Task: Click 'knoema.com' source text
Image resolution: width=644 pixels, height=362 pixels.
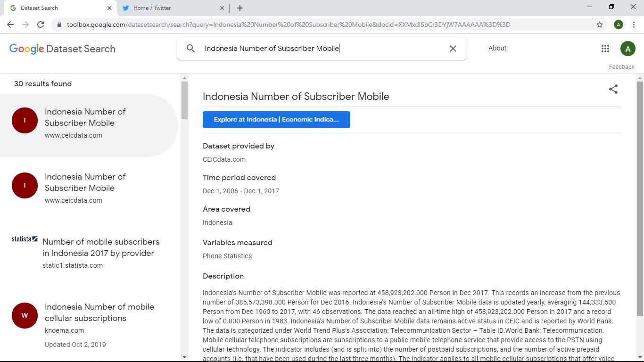Action: coord(65,330)
